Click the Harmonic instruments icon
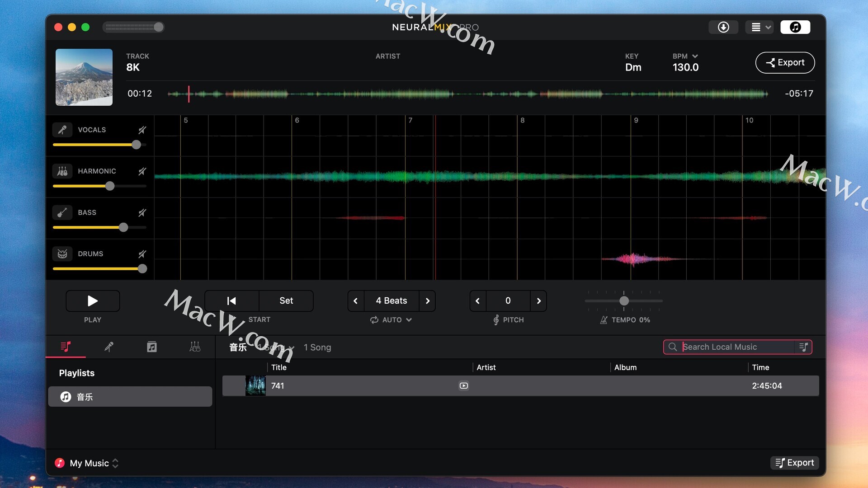Image resolution: width=868 pixels, height=488 pixels. click(x=62, y=171)
